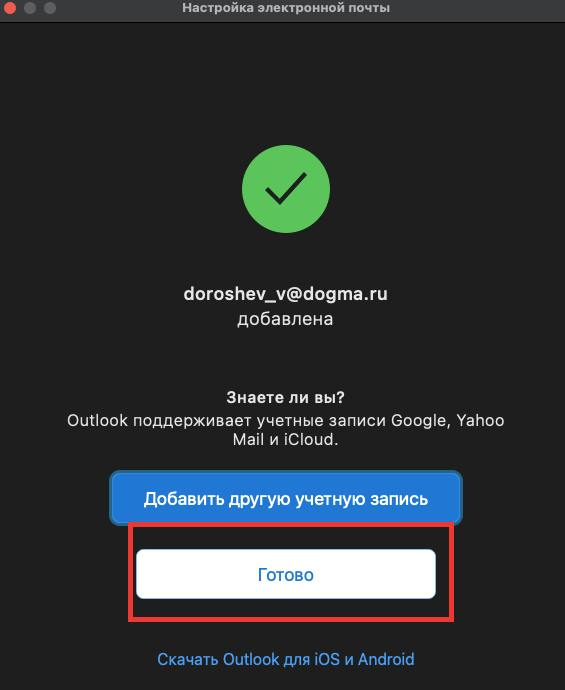Viewport: 565px width, 690px height.
Task: Click the word Outlook in the download link
Action: [251, 659]
